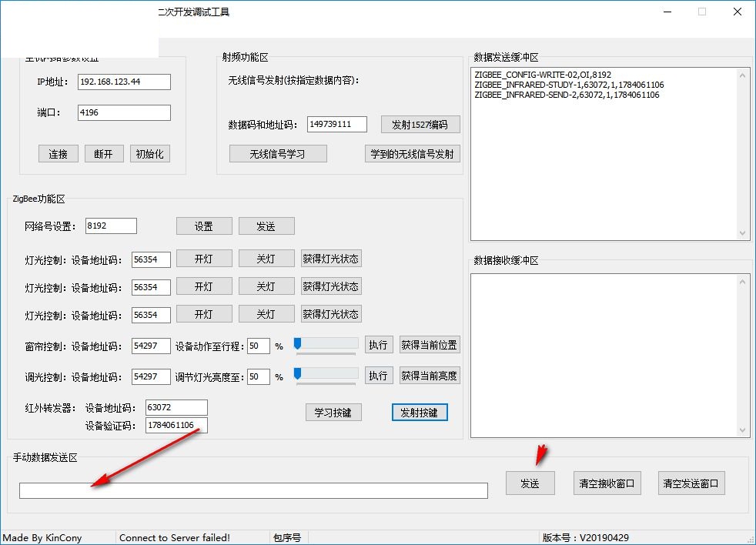Image resolution: width=756 pixels, height=545 pixels.
Task: Click inside the IP地址 input field
Action: point(123,82)
